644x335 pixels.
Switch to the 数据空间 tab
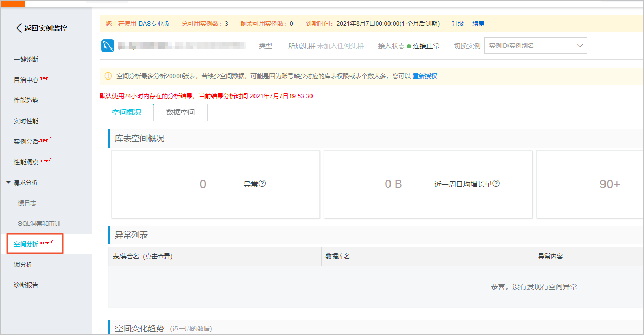point(181,112)
